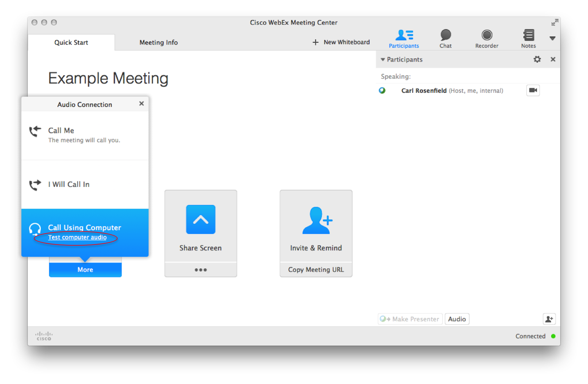588x384 pixels.
Task: Open the Participants panel icon
Action: [x=404, y=39]
